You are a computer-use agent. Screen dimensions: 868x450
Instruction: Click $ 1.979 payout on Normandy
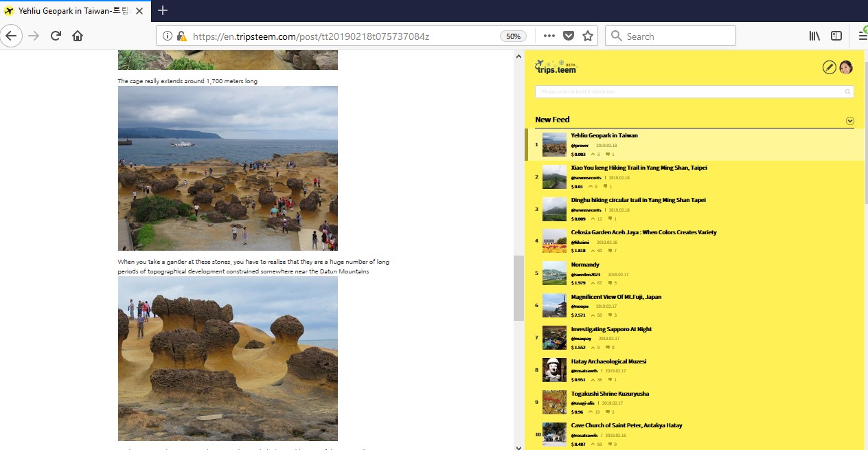[578, 282]
